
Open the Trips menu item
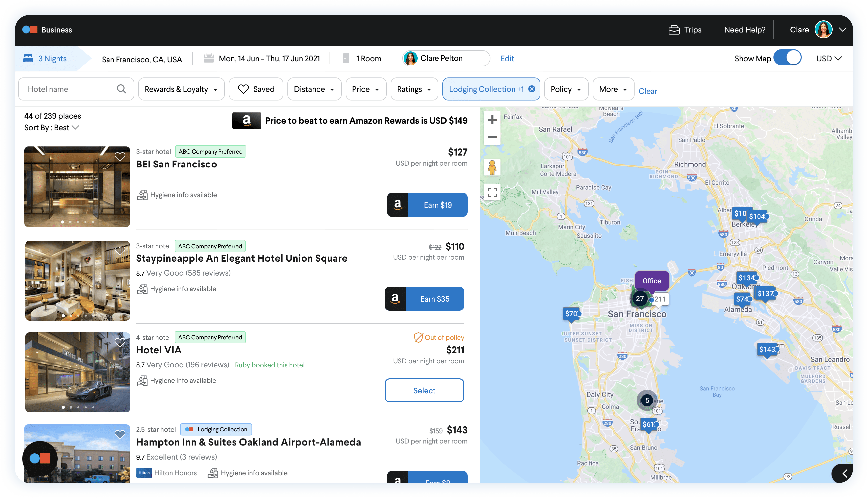(x=685, y=30)
